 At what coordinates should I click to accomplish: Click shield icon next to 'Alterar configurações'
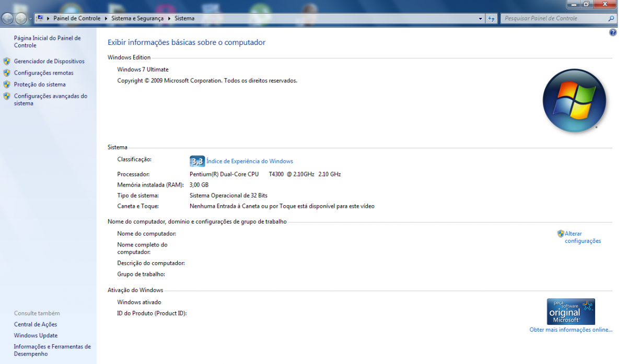561,233
